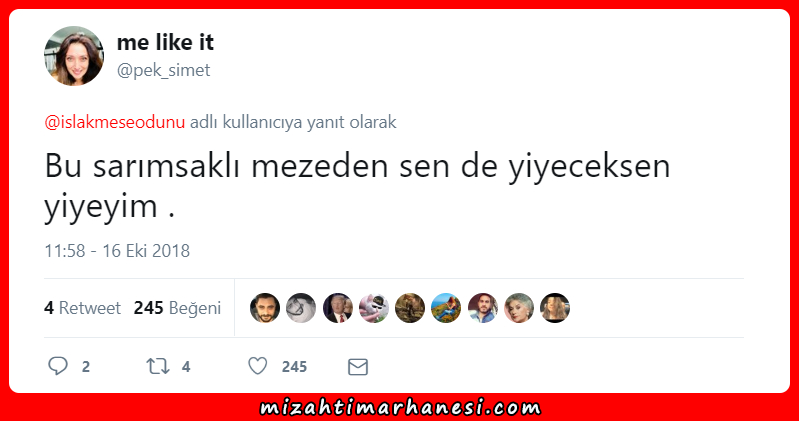
Task: Click the retweet arrows icon
Action: click(x=158, y=366)
